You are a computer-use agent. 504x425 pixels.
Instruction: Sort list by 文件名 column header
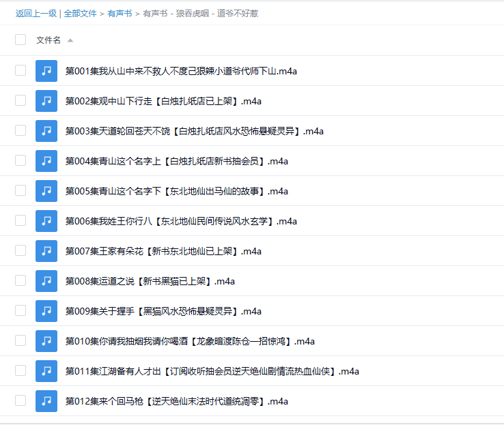click(48, 40)
